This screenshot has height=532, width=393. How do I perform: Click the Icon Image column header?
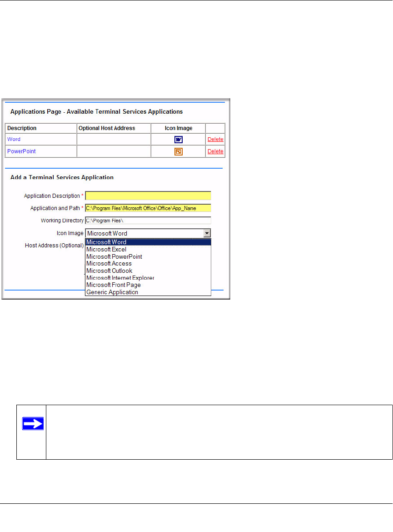pyautogui.click(x=179, y=128)
